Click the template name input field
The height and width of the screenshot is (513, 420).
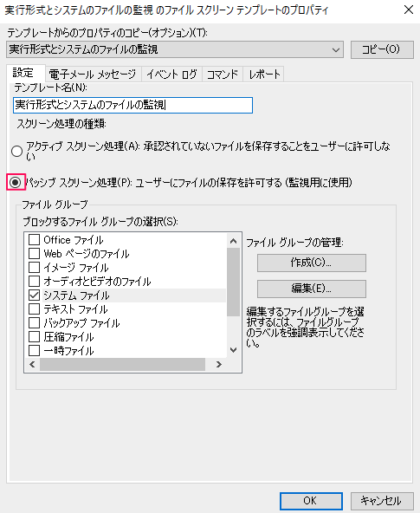click(x=132, y=105)
